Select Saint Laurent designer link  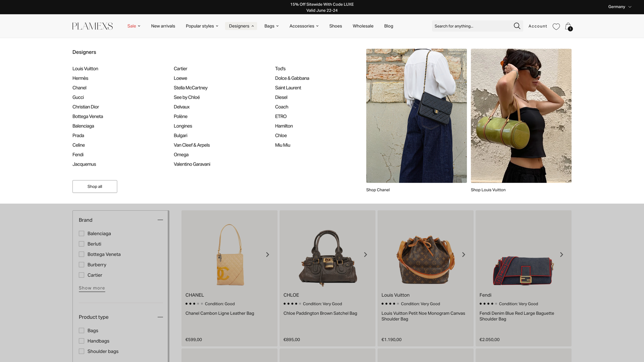[288, 88]
